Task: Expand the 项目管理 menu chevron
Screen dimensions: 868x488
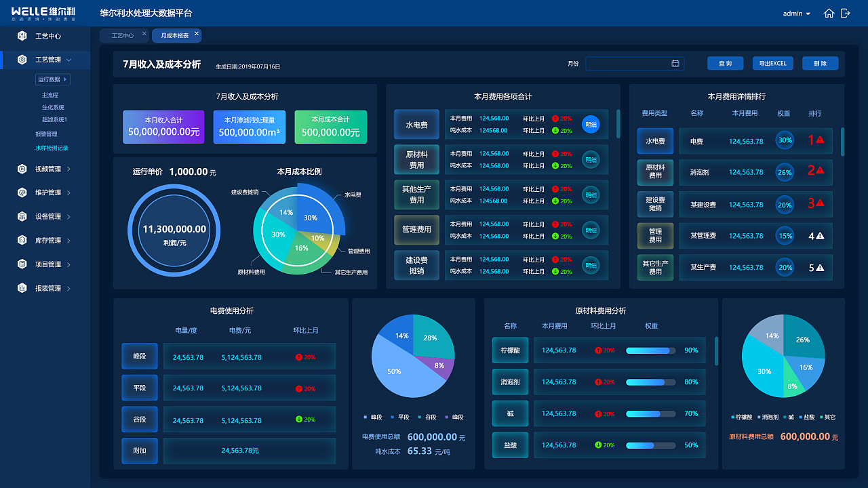Action: tap(68, 264)
